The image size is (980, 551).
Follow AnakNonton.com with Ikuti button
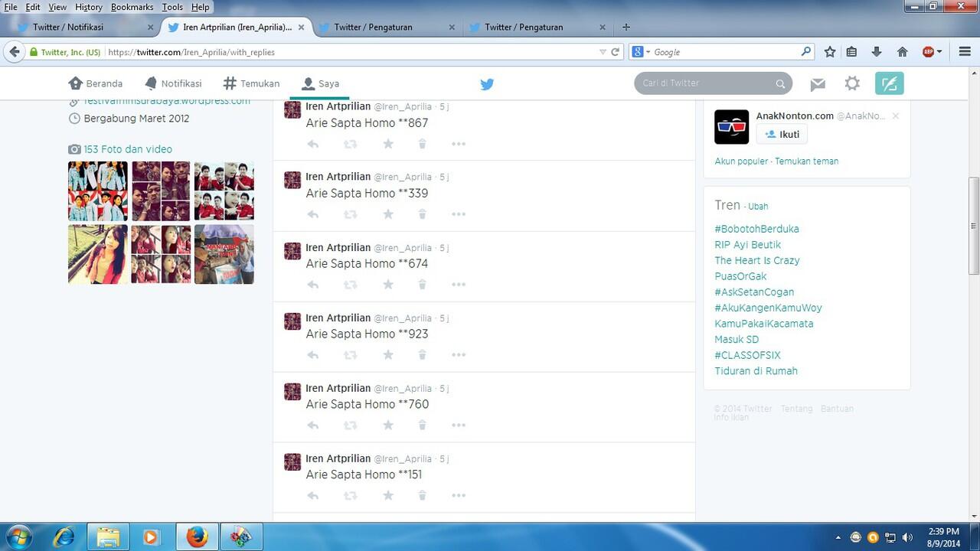(x=782, y=134)
